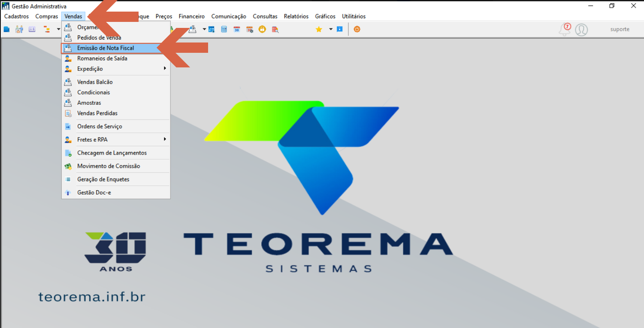
Task: Click the blue schedule grid toolbar icon
Action: [x=211, y=29]
